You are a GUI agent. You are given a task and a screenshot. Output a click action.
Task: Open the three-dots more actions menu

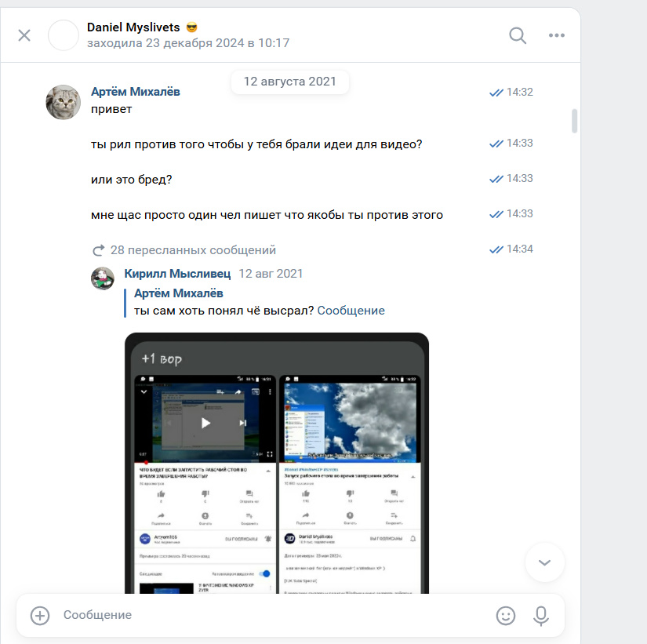tap(557, 35)
